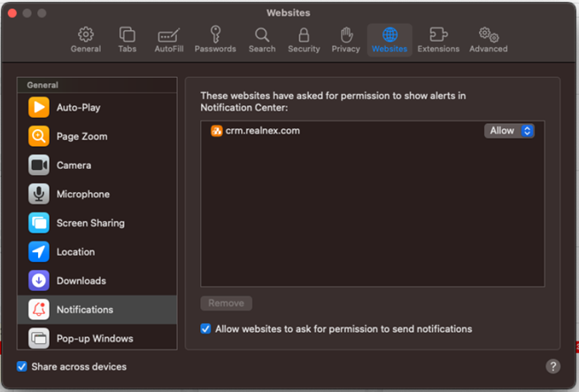The width and height of the screenshot is (579, 392).
Task: Toggle Share across devices checkbox
Action: coord(22,366)
